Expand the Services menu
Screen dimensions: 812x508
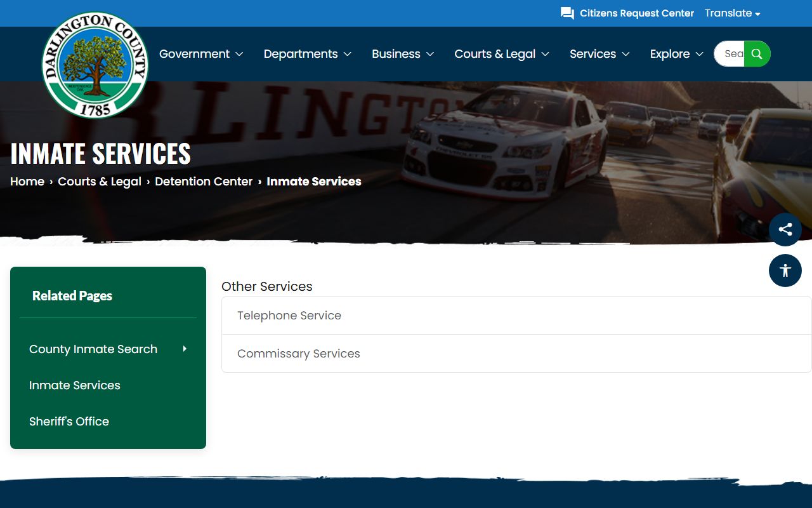599,54
